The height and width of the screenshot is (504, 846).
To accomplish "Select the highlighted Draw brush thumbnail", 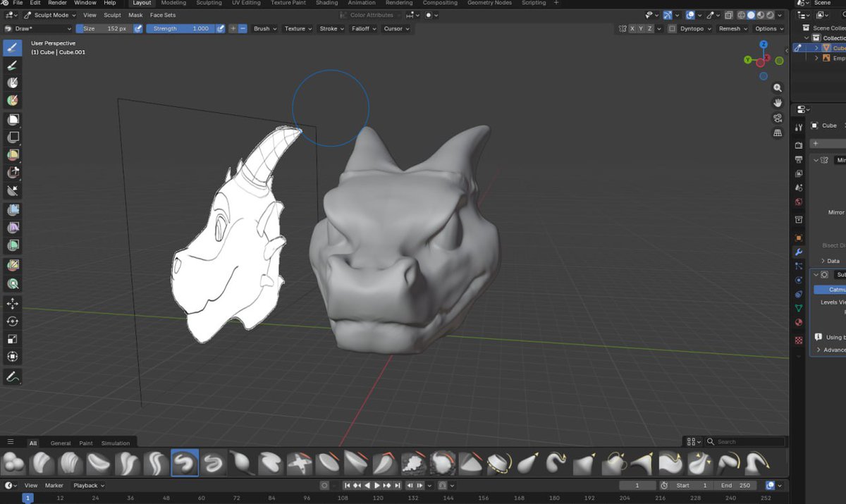I will [185, 463].
